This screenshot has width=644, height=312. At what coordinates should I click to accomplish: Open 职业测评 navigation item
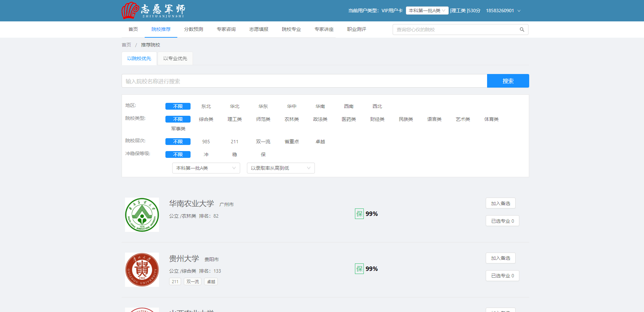[x=357, y=29]
